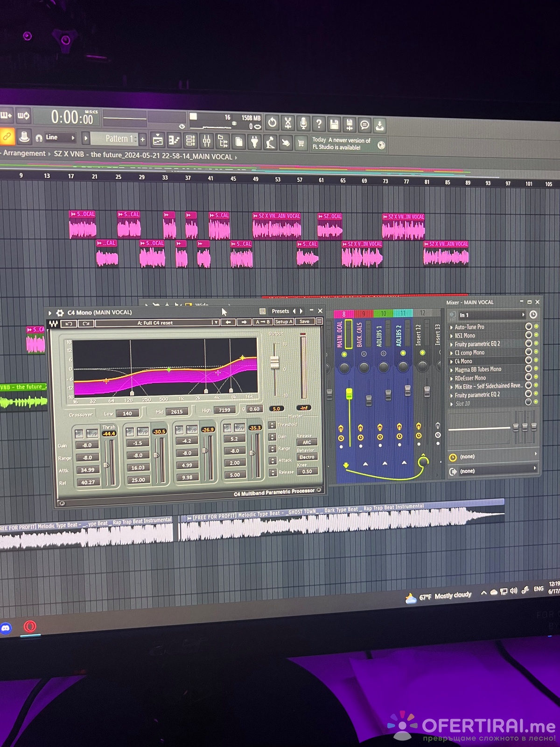
Task: Toggle bypass on the first C4 band
Action: click(x=92, y=433)
